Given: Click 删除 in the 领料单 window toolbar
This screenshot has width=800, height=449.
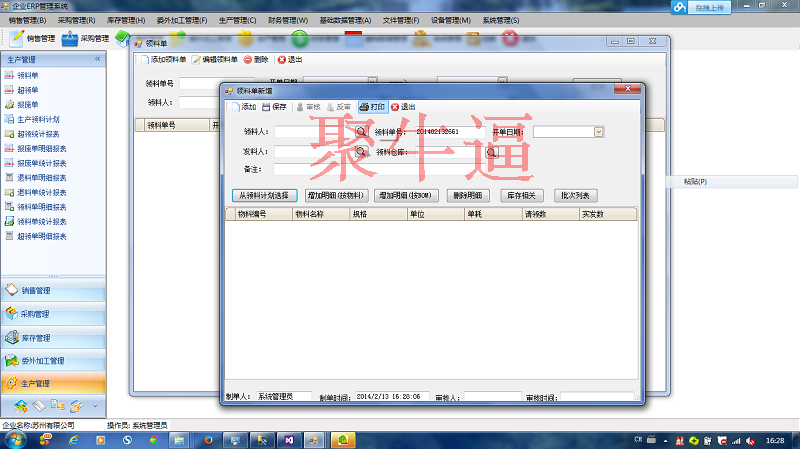Looking at the screenshot, I should (x=256, y=60).
